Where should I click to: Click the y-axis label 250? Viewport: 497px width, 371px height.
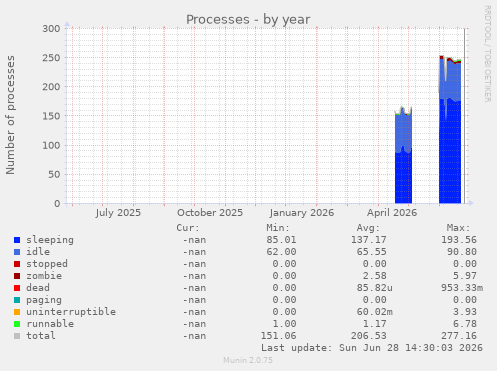pyautogui.click(x=51, y=58)
